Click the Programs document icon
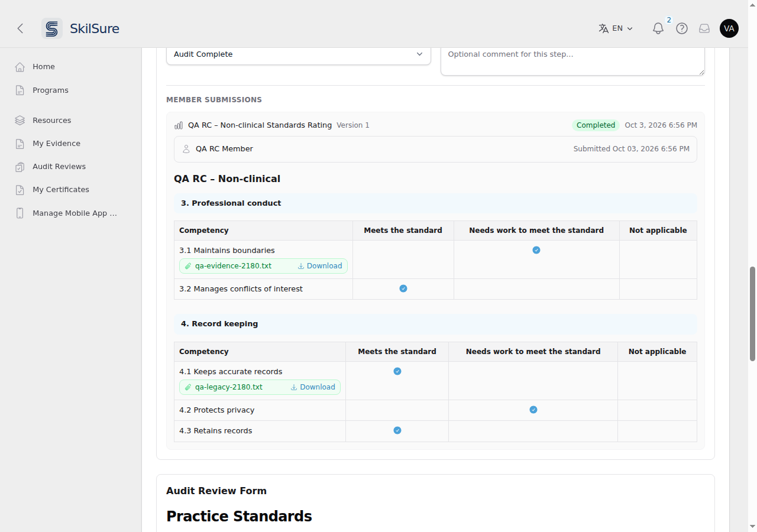 tap(20, 90)
